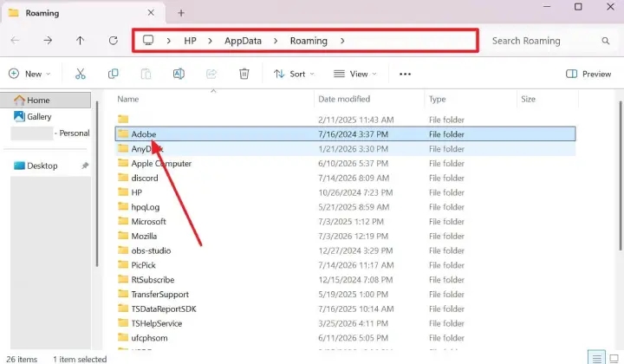Expand the chevron after AppData in address bar
Viewport: 624px width, 364px height.
[x=276, y=41]
